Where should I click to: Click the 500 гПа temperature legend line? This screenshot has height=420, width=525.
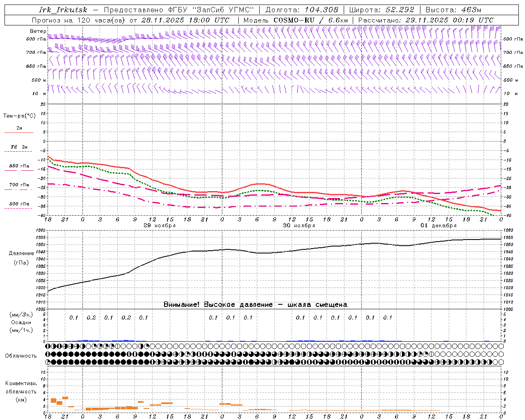19,208
